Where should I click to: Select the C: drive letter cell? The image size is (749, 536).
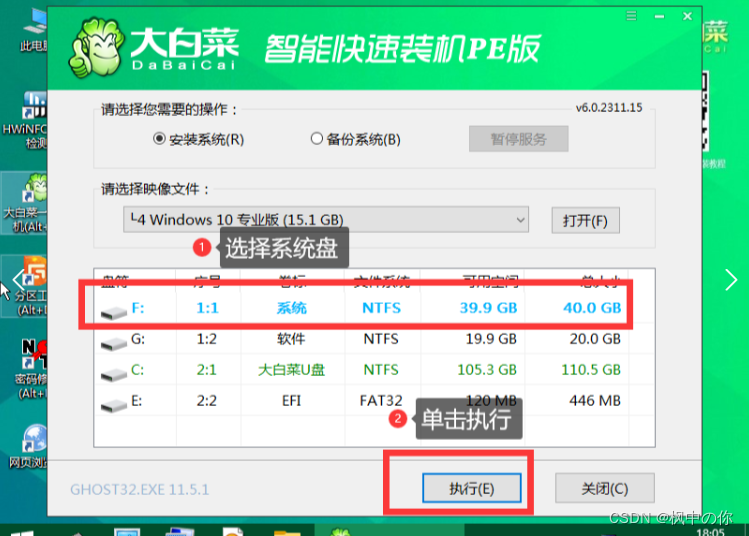click(x=138, y=370)
